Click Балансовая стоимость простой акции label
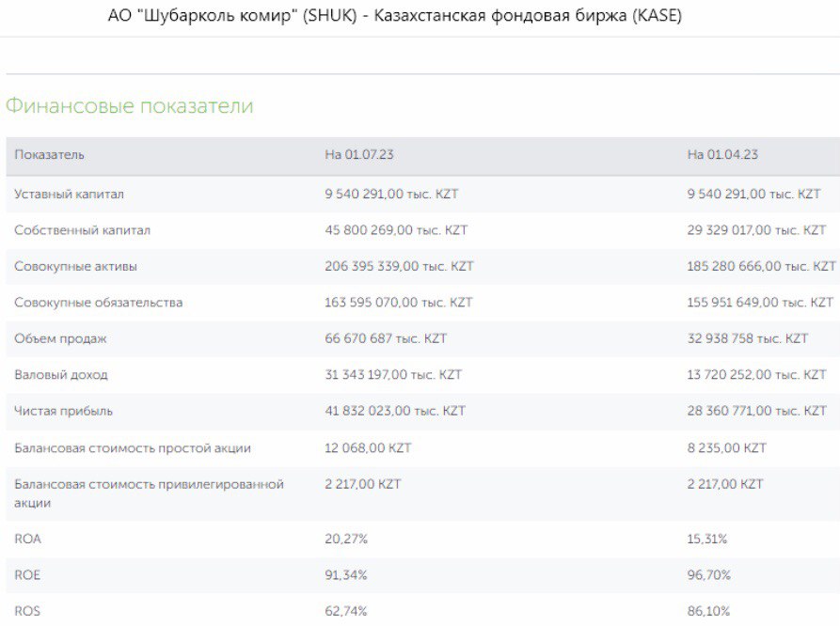 [x=133, y=447]
